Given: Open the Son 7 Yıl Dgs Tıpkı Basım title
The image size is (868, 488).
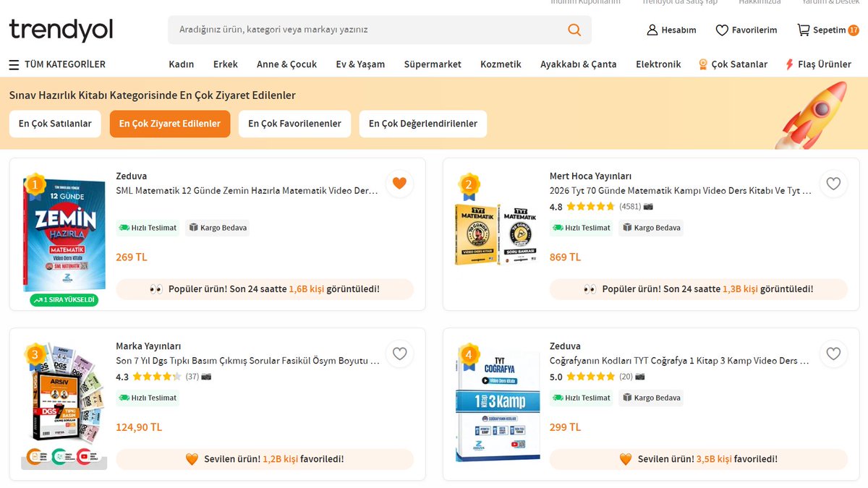Looking at the screenshot, I should pyautogui.click(x=247, y=361).
